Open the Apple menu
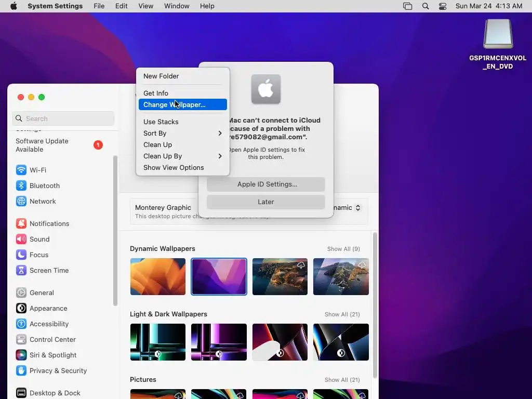Viewport: 532px width, 399px height. tap(14, 6)
